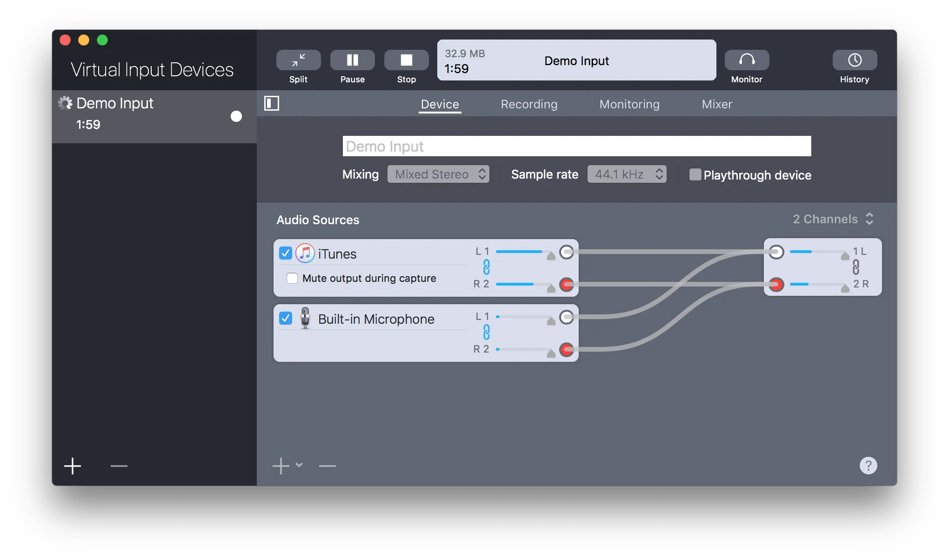Uncheck the iTunes audio source
This screenshot has width=949, height=560.
[x=286, y=253]
